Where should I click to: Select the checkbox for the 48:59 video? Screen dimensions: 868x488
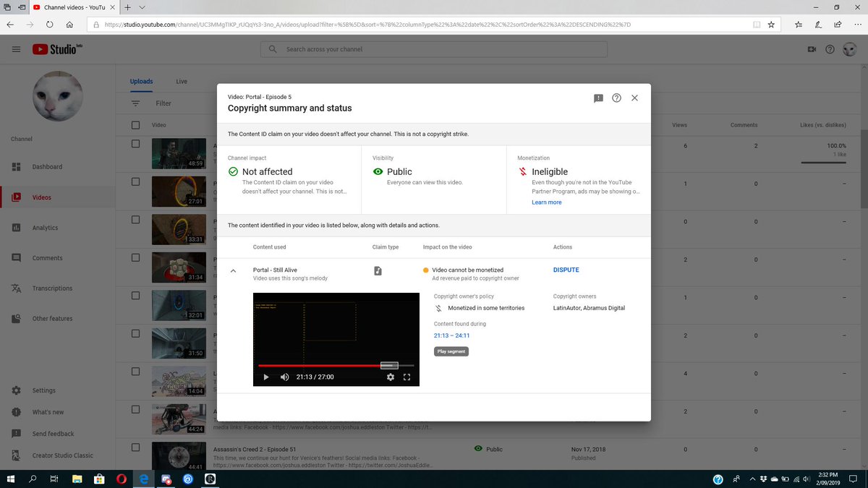coord(135,144)
